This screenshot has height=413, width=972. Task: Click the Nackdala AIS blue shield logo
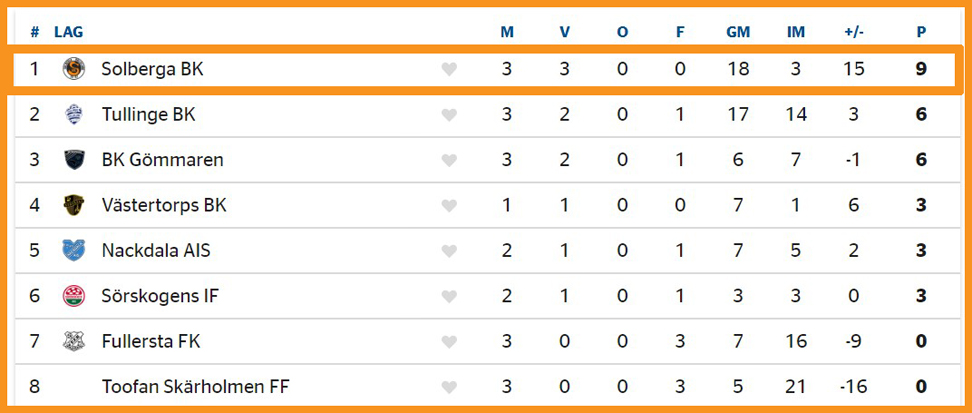74,251
